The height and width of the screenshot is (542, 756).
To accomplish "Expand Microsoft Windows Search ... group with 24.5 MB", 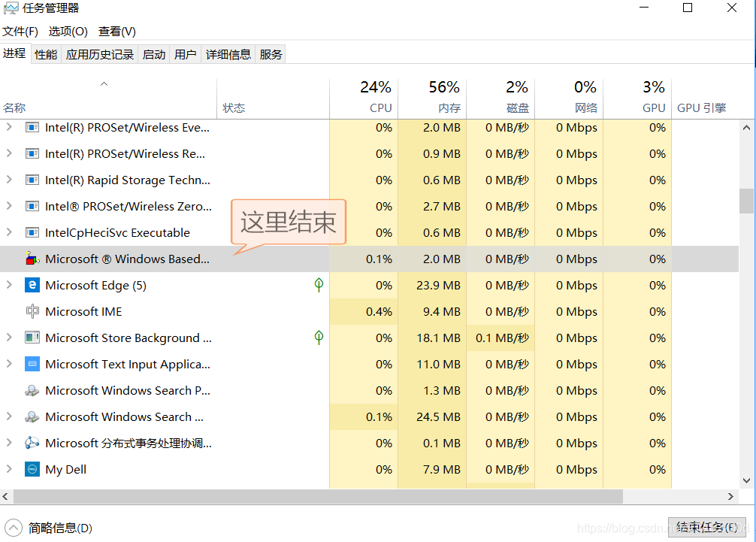I will coord(9,416).
